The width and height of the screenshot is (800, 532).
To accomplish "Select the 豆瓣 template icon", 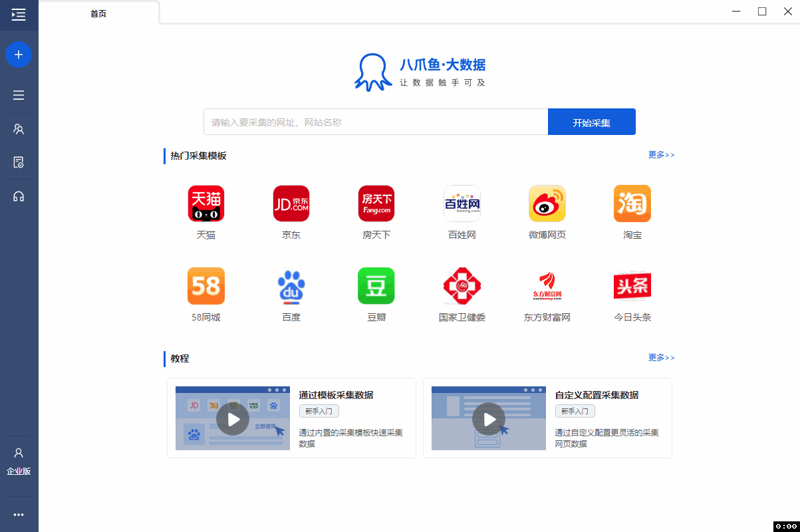I will click(x=376, y=286).
